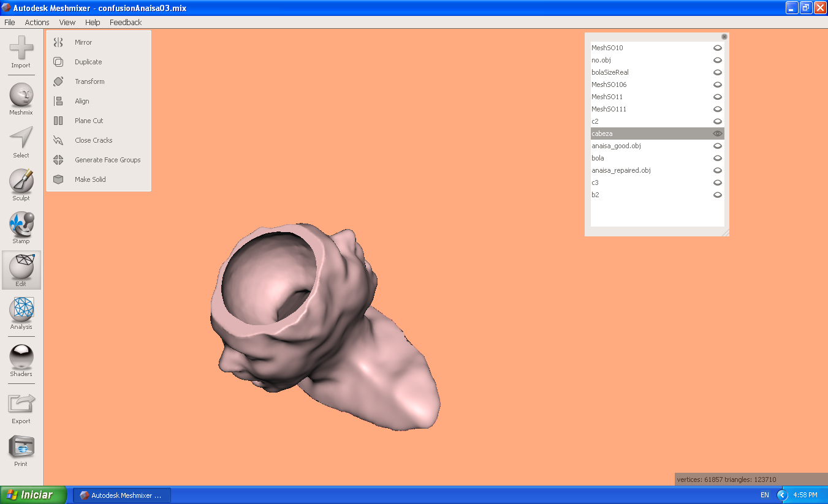
Task: Toggle visibility of MeshSO106
Action: coord(718,85)
